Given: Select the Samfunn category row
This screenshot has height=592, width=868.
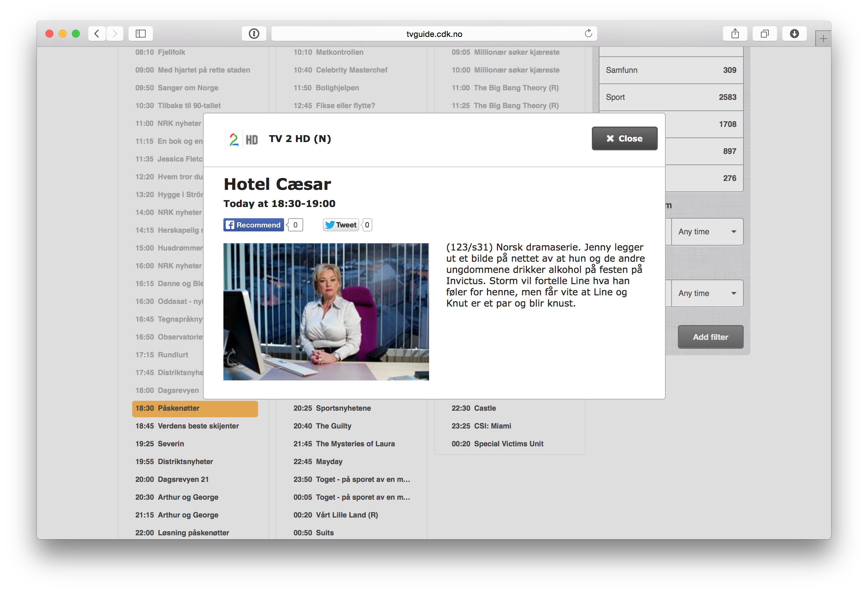Looking at the screenshot, I should [x=671, y=70].
